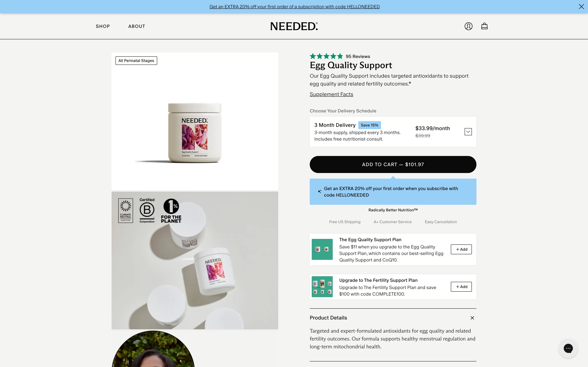Open the 95 Reviews link
The image size is (588, 367).
358,56
